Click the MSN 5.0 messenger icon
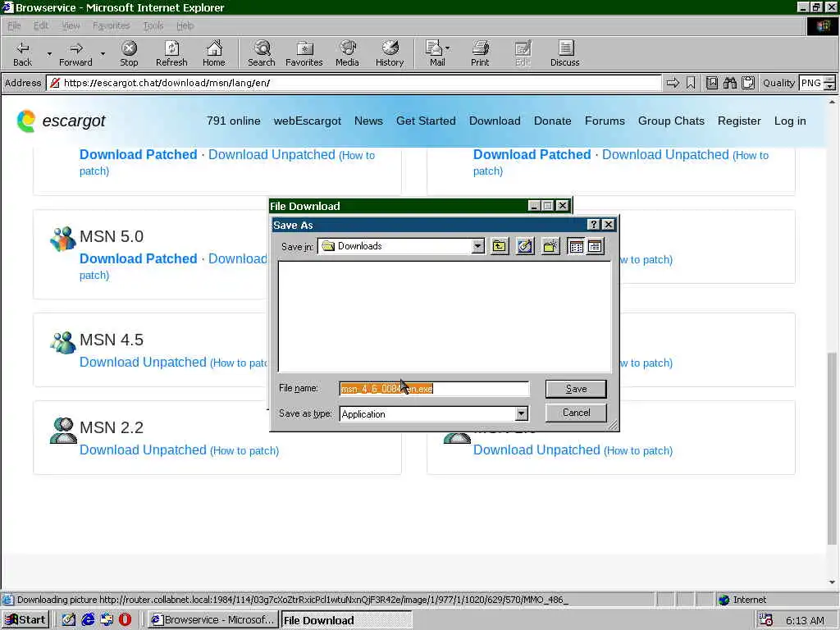840x630 pixels. (x=63, y=239)
